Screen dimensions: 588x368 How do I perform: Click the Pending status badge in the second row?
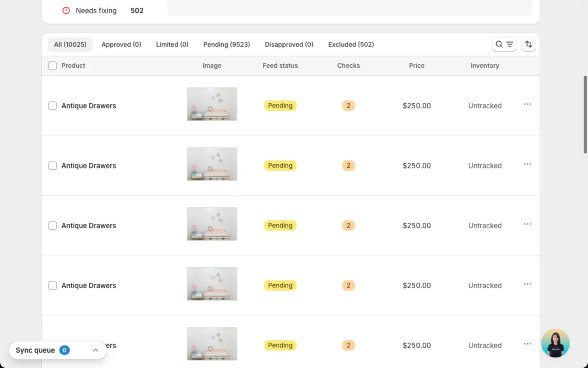click(280, 166)
